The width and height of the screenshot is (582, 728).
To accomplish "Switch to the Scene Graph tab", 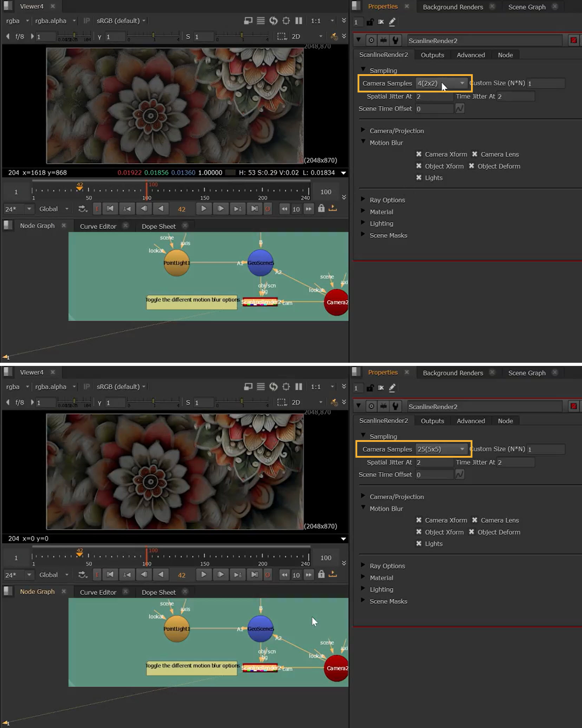I will coord(527,7).
